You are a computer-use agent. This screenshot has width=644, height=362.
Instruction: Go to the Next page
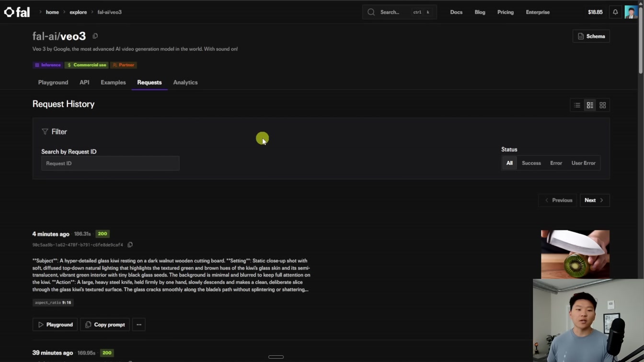click(x=595, y=200)
